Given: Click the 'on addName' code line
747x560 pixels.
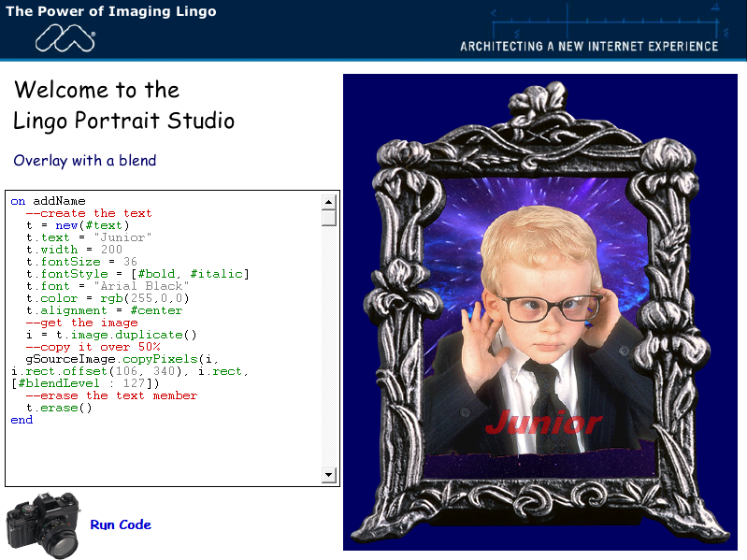Looking at the screenshot, I should (x=48, y=201).
